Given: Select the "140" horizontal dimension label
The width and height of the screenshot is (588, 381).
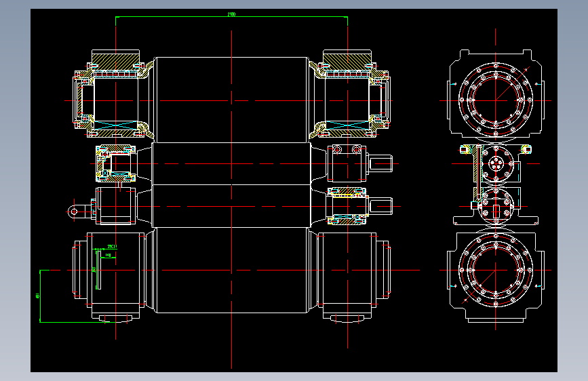Looking at the screenshot, I should click(x=108, y=255).
